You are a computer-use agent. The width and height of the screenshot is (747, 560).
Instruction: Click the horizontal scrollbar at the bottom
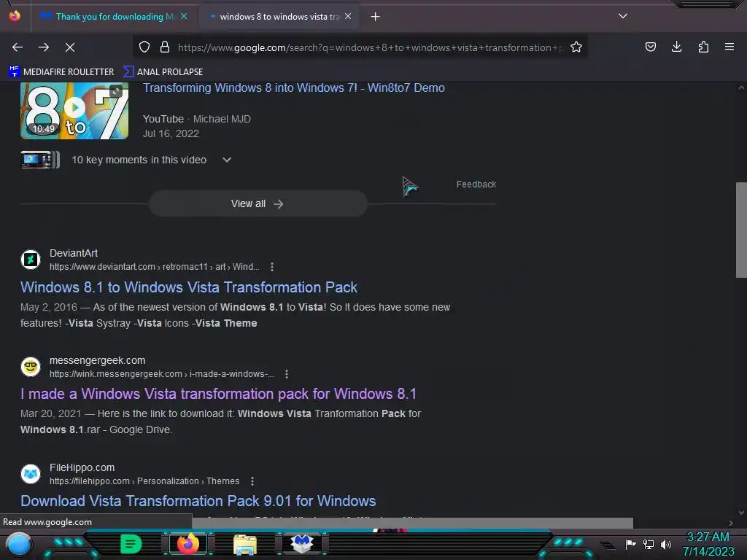413,523
